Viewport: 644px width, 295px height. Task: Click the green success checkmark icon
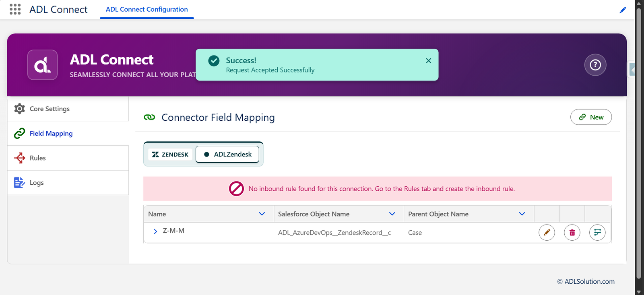tap(214, 61)
